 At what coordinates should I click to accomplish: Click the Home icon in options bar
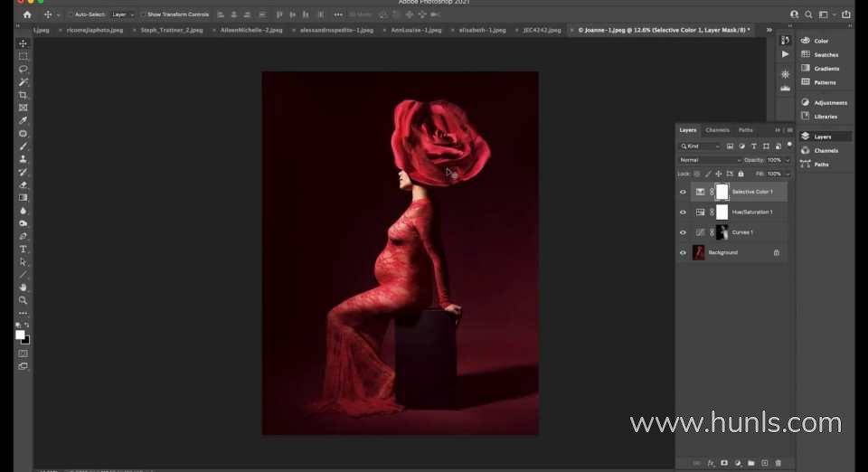tap(27, 14)
